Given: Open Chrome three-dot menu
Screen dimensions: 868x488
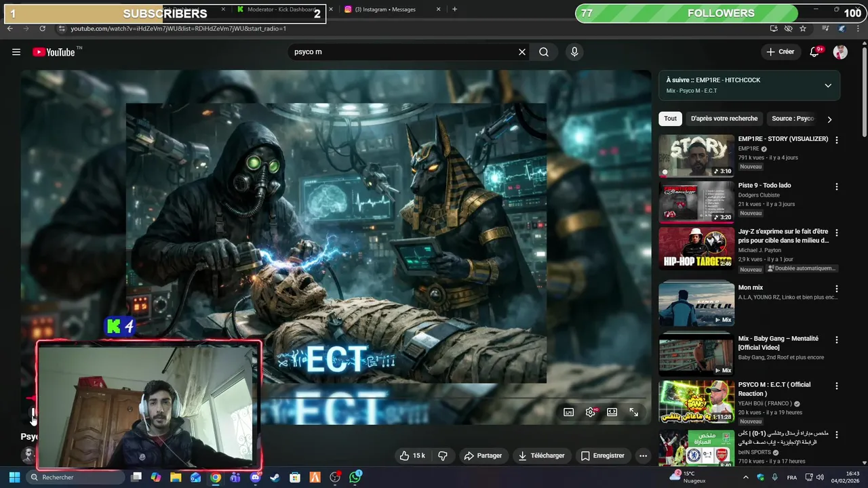Looking at the screenshot, I should coord(859,28).
